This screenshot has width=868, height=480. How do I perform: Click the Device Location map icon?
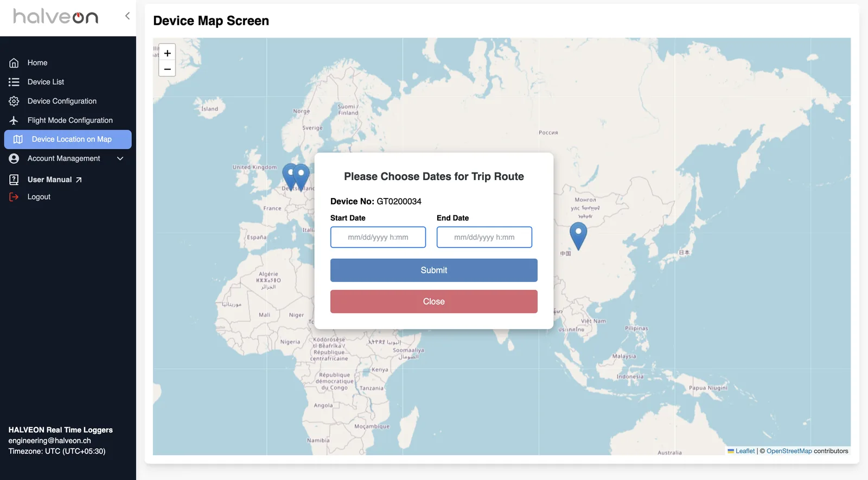(18, 139)
